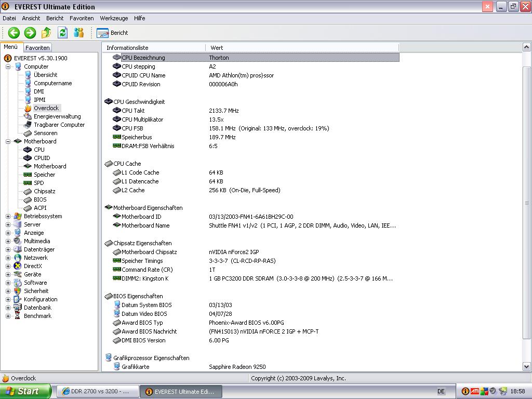This screenshot has width=532, height=399.
Task: Expand the Netzwerk tree node
Action: [8, 258]
